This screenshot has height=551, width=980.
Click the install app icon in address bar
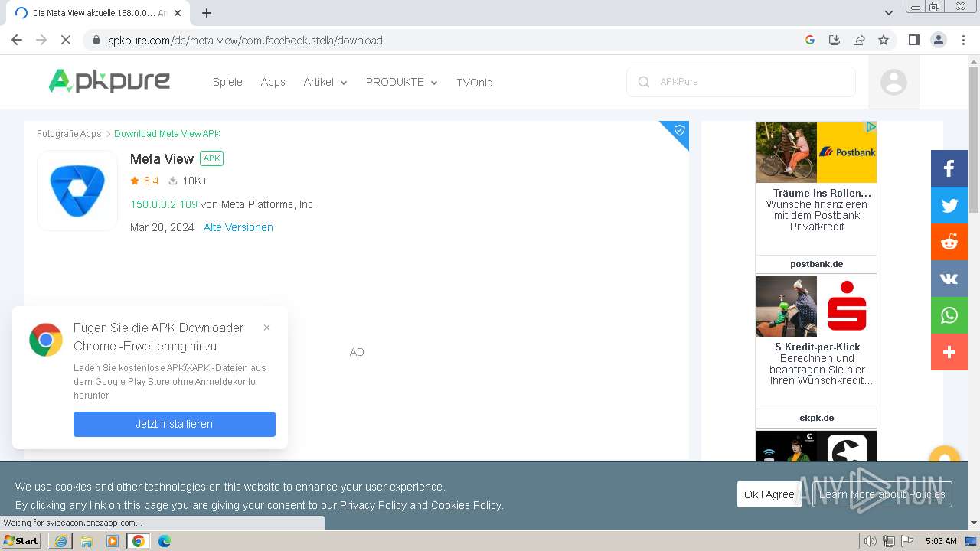835,40
